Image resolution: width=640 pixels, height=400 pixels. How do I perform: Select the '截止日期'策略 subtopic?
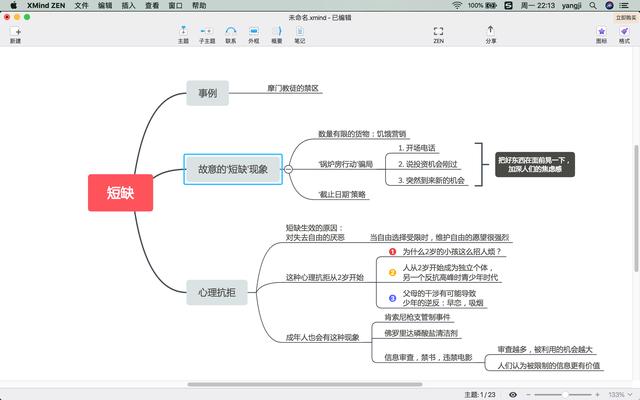point(342,194)
